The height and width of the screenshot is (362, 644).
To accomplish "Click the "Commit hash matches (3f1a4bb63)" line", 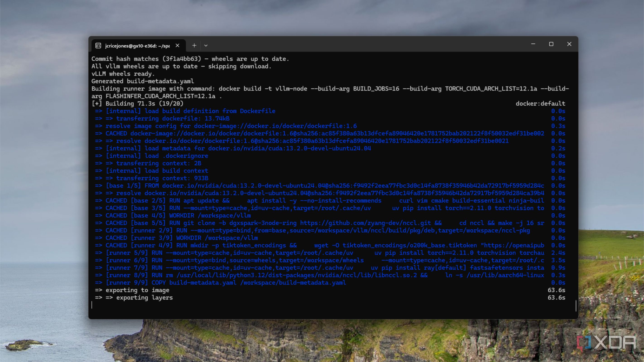I will point(190,59).
